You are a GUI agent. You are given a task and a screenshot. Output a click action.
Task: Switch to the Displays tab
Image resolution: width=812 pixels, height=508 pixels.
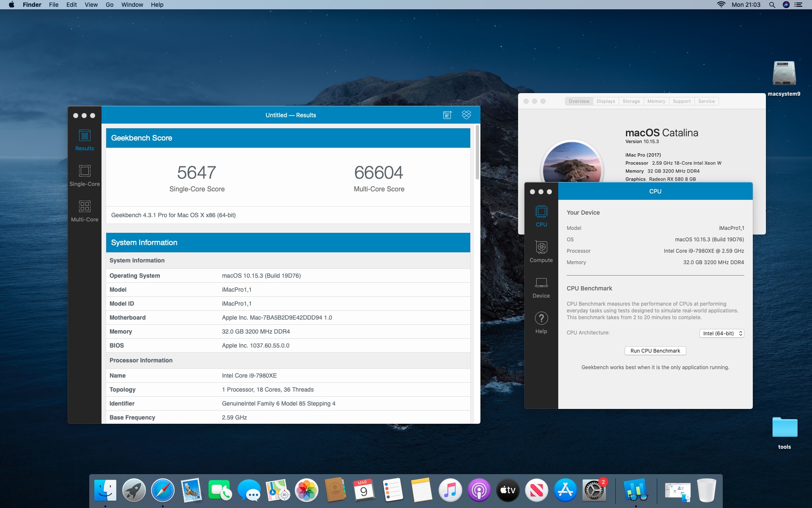[606, 101]
